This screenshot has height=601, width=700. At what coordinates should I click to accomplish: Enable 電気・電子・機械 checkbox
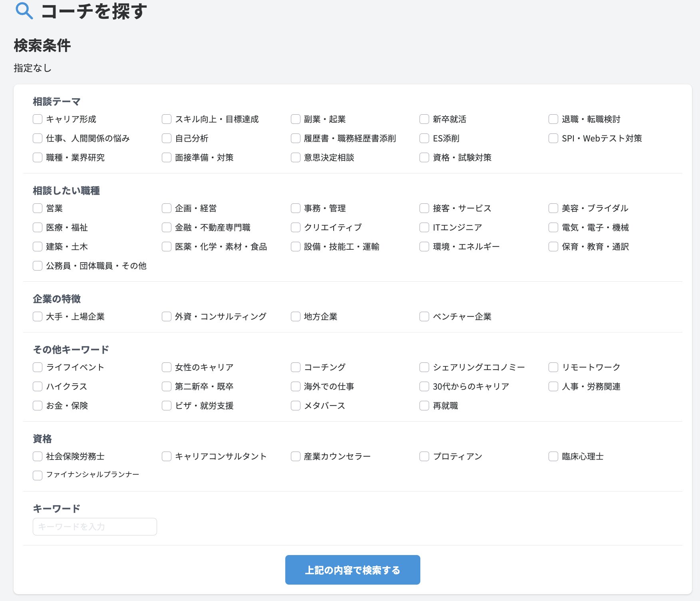point(553,227)
